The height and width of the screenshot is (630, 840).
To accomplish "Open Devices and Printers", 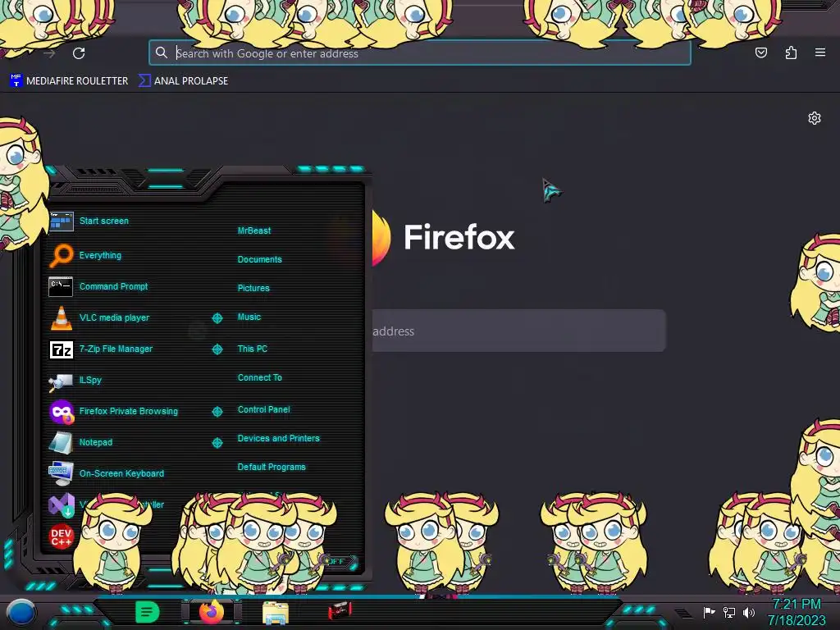I will click(279, 438).
